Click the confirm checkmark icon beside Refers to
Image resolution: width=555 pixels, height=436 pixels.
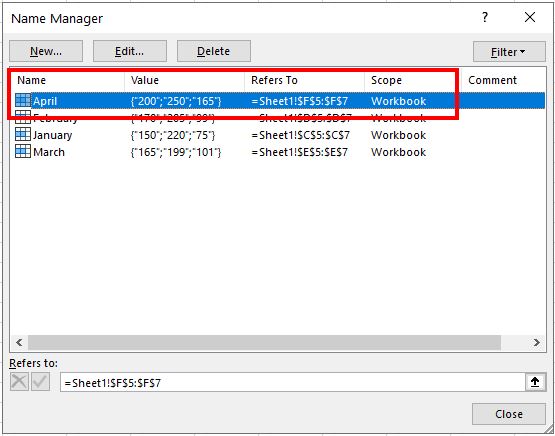40,382
